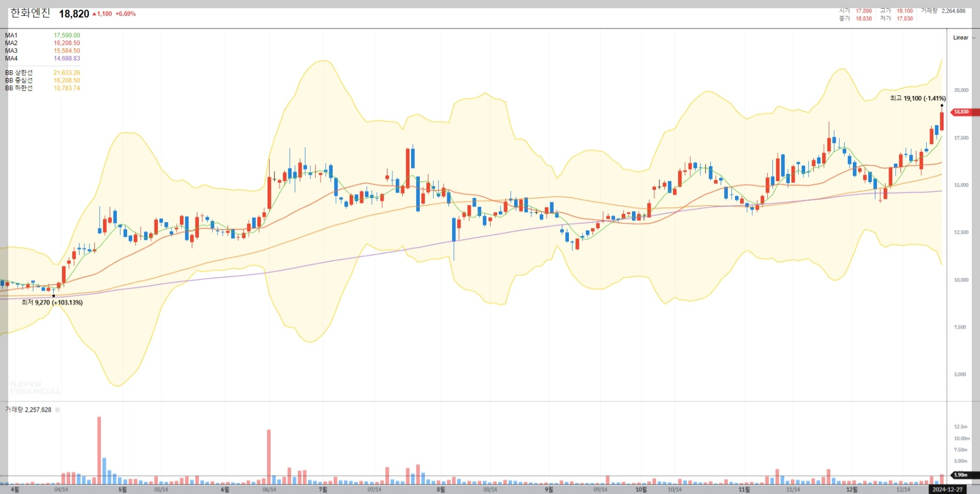Select the MA4 legend row
Screen dimensions: 980x494
[x=42, y=58]
